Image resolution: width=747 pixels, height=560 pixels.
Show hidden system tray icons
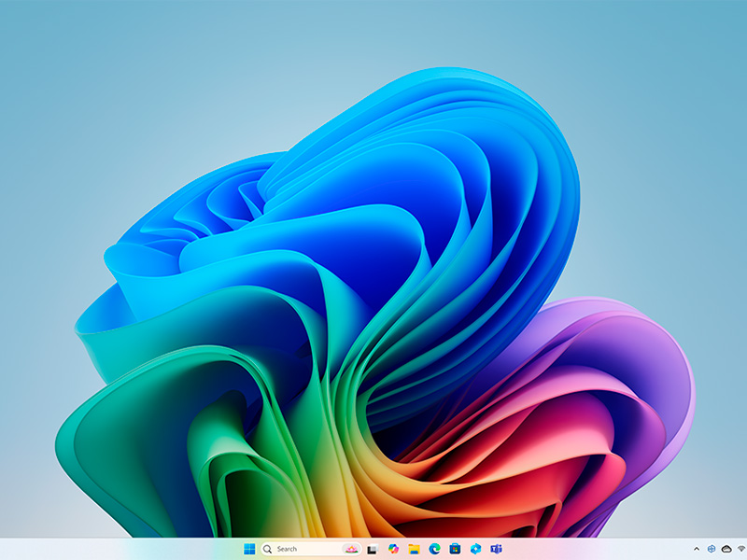(697, 549)
